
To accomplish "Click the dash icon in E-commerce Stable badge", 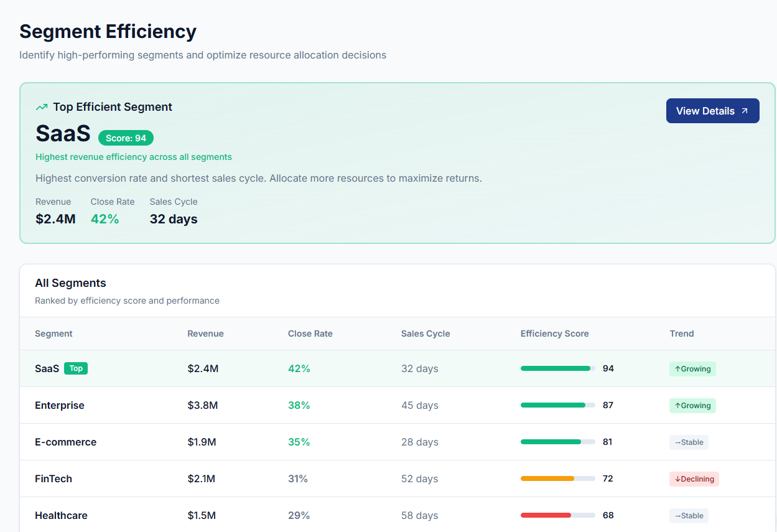I will click(677, 442).
